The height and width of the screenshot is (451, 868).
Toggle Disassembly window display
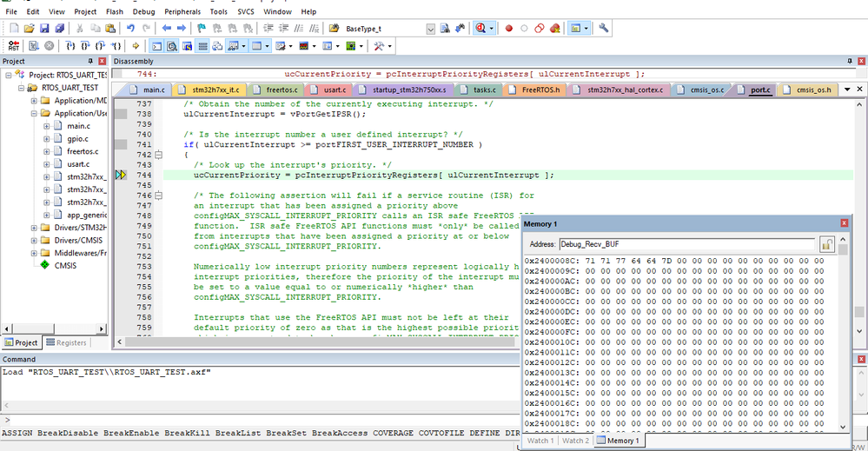[172, 46]
